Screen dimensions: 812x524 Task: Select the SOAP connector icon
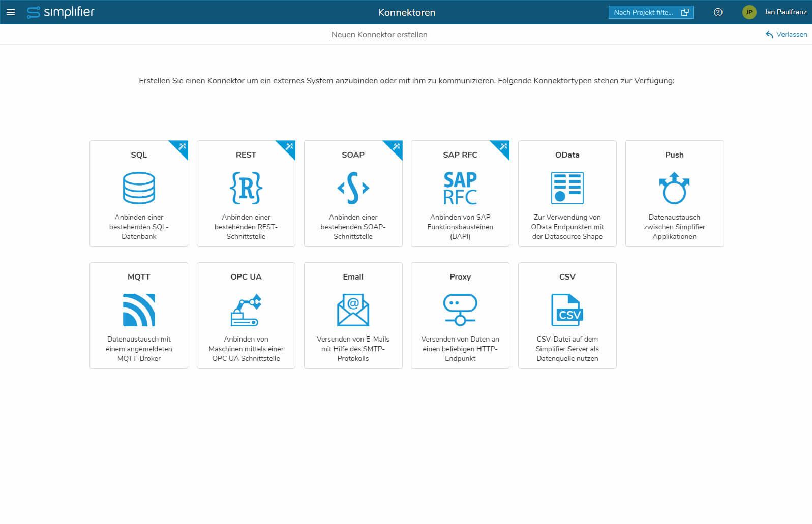pyautogui.click(x=353, y=188)
